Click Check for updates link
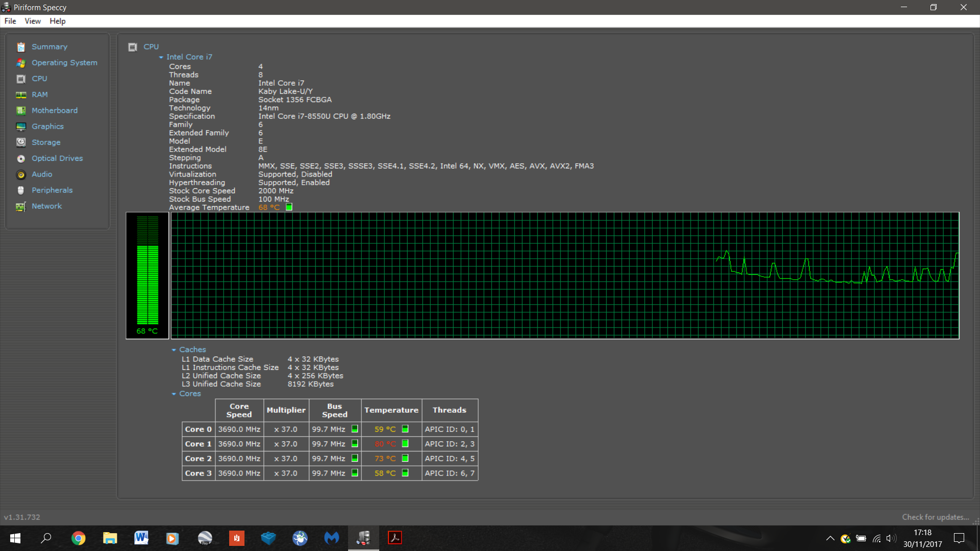The width and height of the screenshot is (980, 551). (935, 517)
